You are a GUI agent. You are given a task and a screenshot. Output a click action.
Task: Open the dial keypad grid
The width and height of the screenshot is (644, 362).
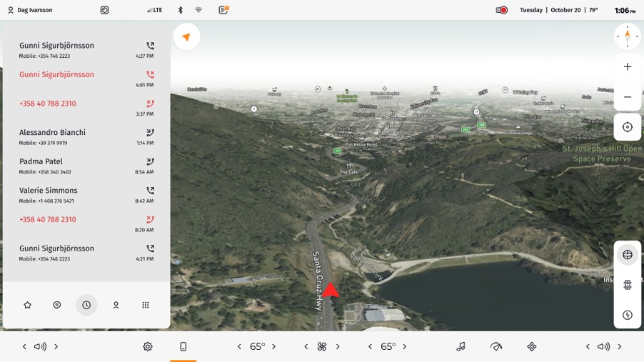pos(146,305)
